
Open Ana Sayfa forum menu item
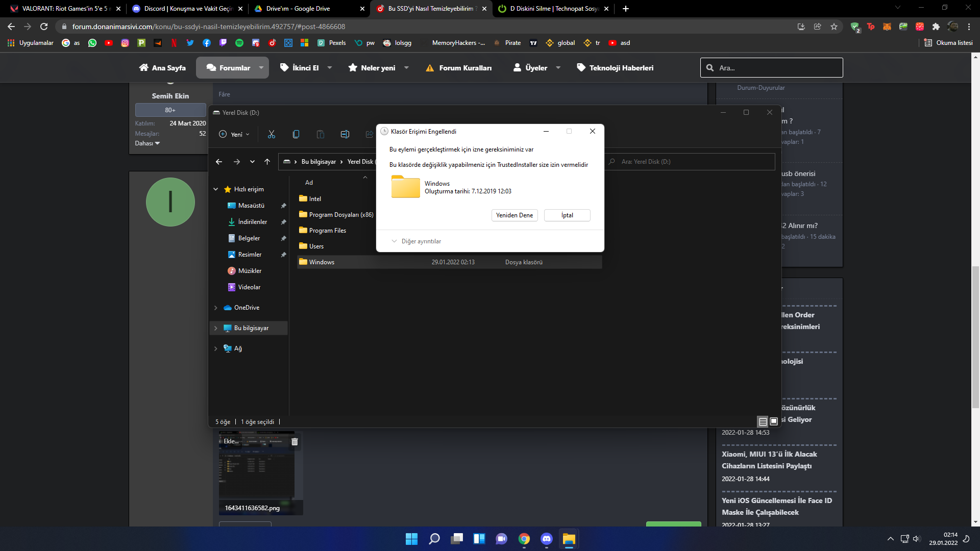coord(162,68)
